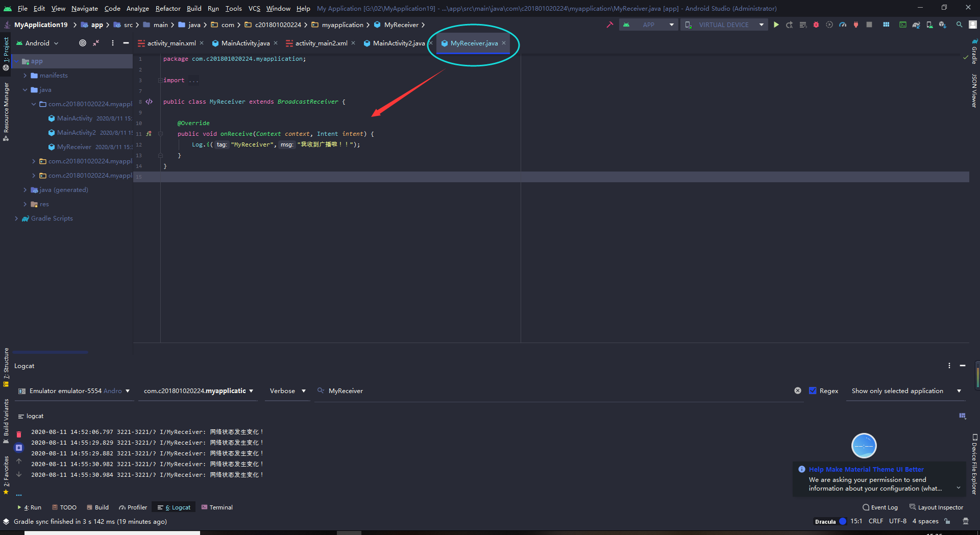Collapse all in Project panel
This screenshot has width=980, height=535.
pos(96,43)
